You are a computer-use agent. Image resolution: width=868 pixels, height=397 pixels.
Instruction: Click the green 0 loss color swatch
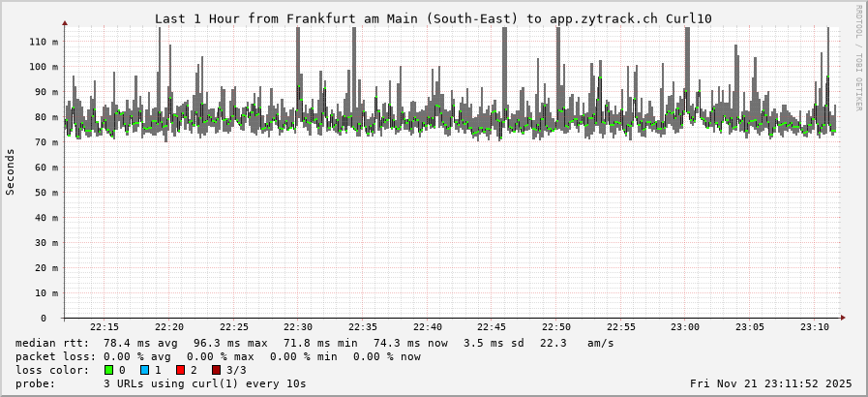108,370
